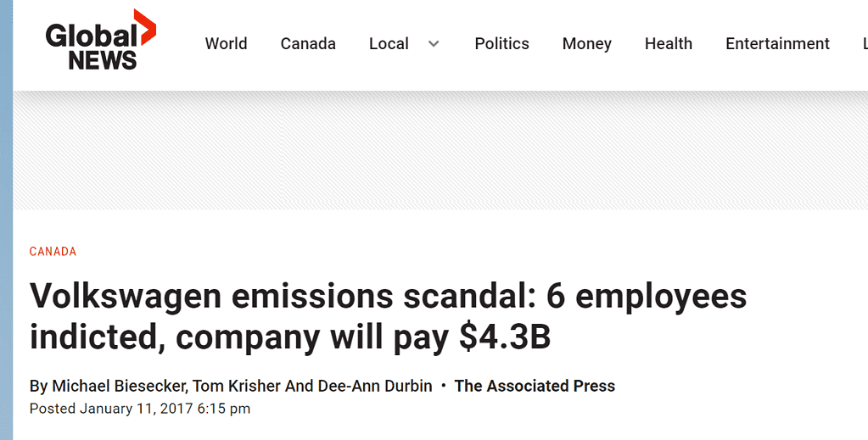868x440 pixels.
Task: Select the Local navigation item
Action: (x=389, y=44)
